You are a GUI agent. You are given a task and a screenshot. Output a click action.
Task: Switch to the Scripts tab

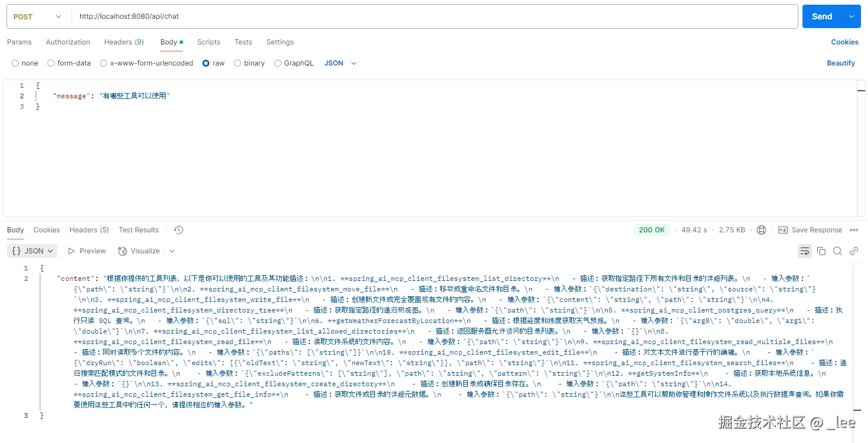click(209, 42)
